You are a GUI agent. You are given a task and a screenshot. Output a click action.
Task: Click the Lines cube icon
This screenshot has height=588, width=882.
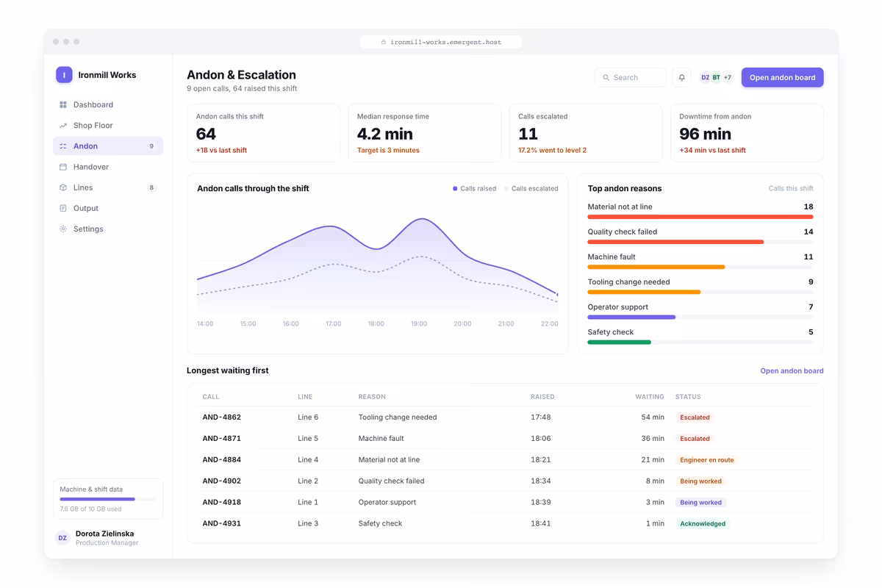coord(63,187)
